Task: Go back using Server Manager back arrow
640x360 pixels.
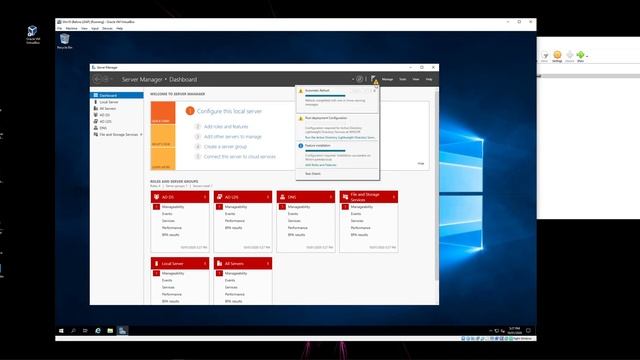Action: pyautogui.click(x=97, y=79)
